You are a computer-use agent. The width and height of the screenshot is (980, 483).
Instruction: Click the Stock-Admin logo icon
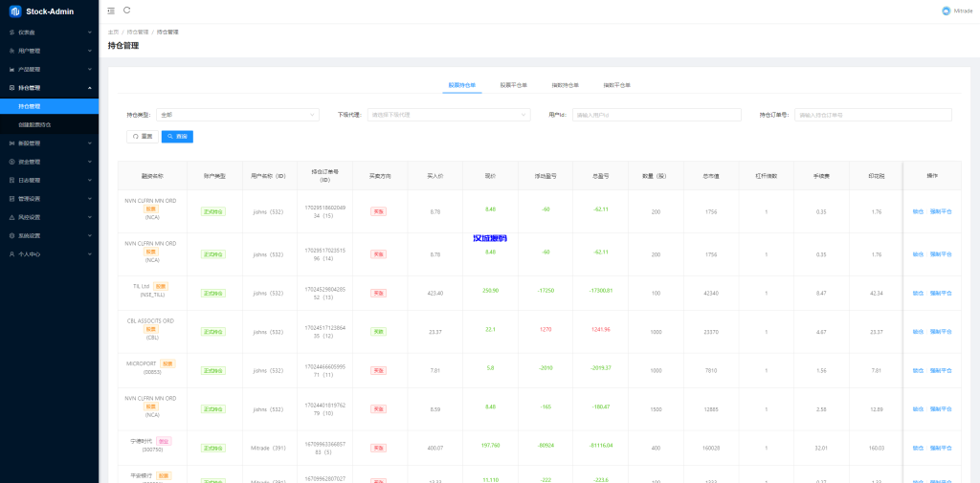pos(15,11)
